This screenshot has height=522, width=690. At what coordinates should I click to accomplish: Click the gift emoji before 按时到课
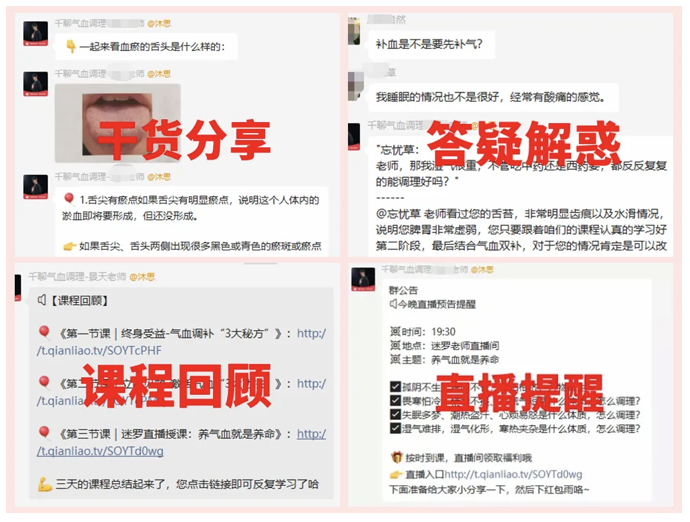(x=396, y=458)
